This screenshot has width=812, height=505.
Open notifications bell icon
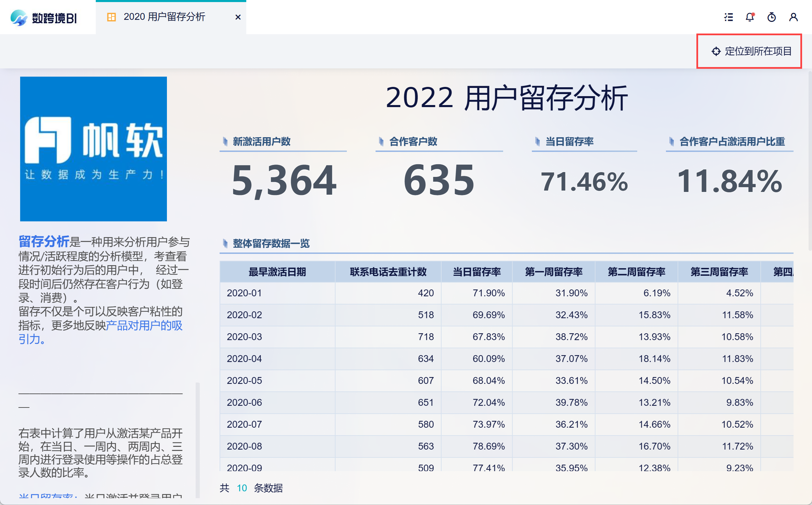point(750,17)
